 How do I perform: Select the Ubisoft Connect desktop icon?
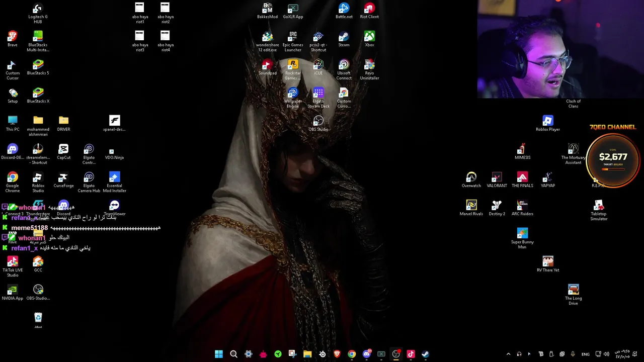tap(344, 69)
